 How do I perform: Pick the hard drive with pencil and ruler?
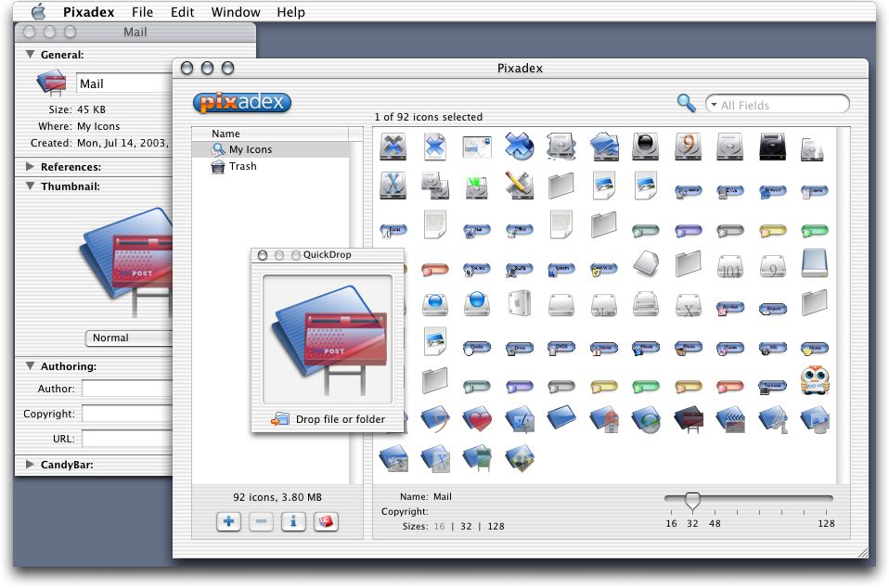point(520,185)
